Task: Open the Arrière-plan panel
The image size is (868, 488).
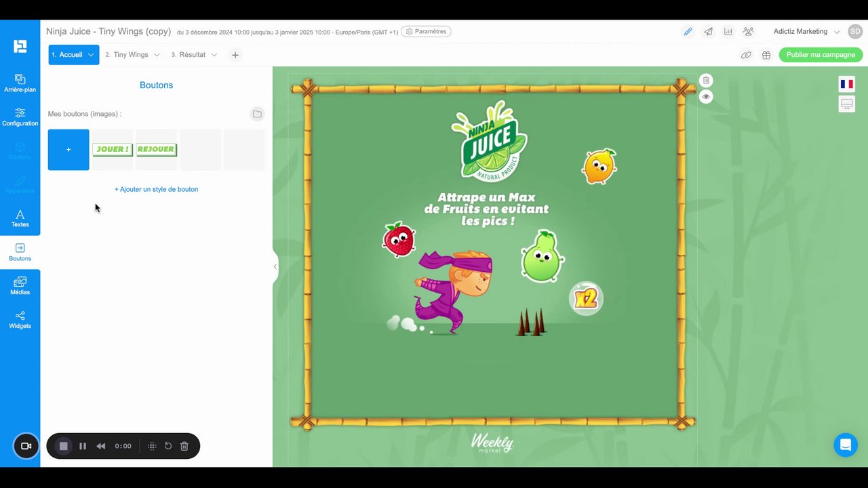Action: click(x=20, y=83)
